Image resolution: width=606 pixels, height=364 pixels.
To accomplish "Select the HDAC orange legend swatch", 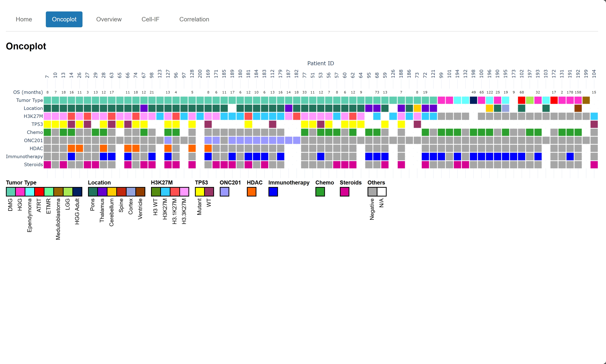I will click(x=252, y=192).
